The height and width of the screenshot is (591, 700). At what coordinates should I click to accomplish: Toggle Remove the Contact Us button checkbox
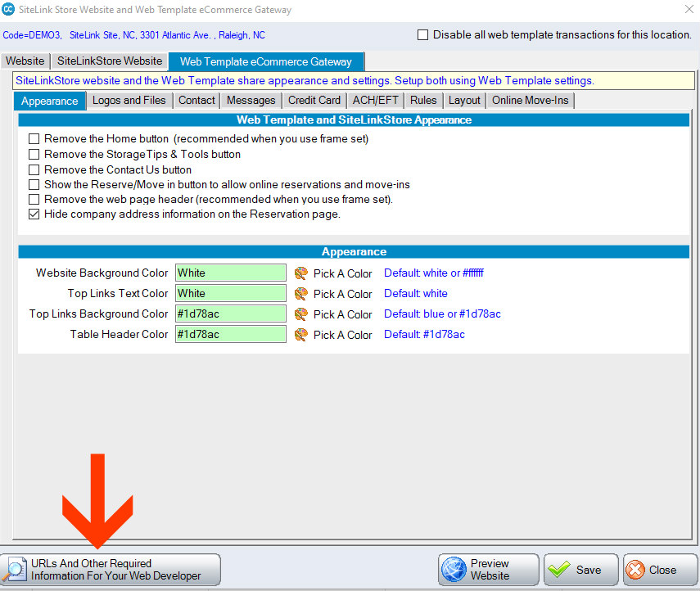(34, 169)
